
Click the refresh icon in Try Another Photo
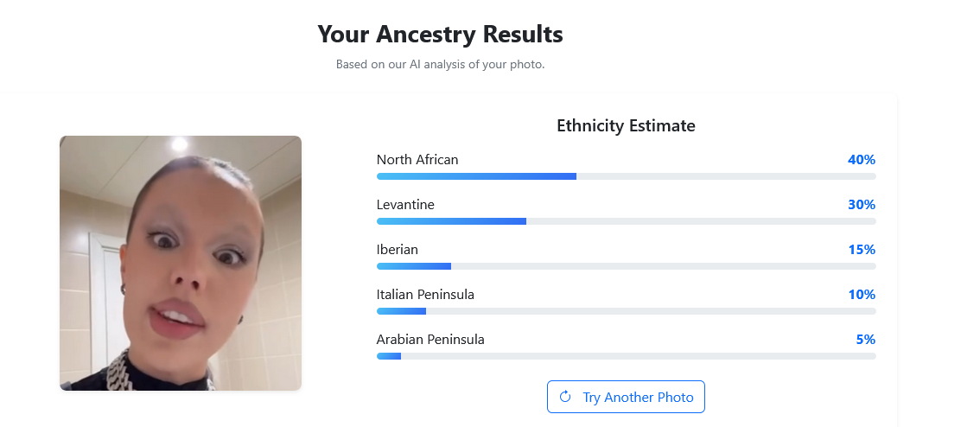click(x=565, y=397)
